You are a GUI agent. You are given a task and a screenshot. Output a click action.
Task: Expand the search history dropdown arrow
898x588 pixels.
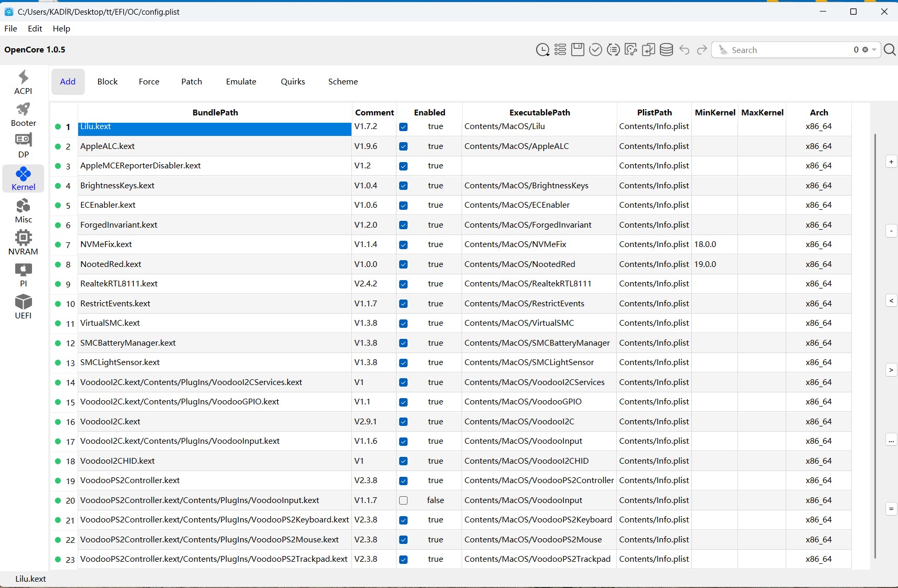tap(874, 50)
